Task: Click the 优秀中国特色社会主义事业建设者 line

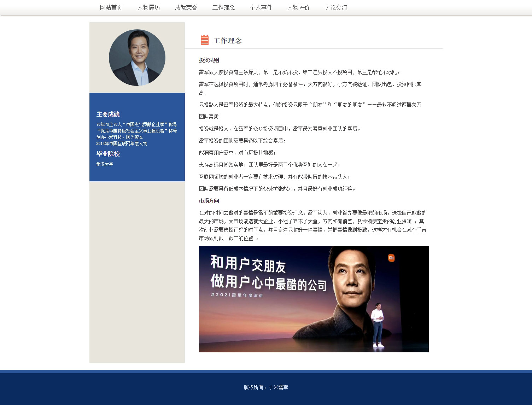Action: [137, 131]
